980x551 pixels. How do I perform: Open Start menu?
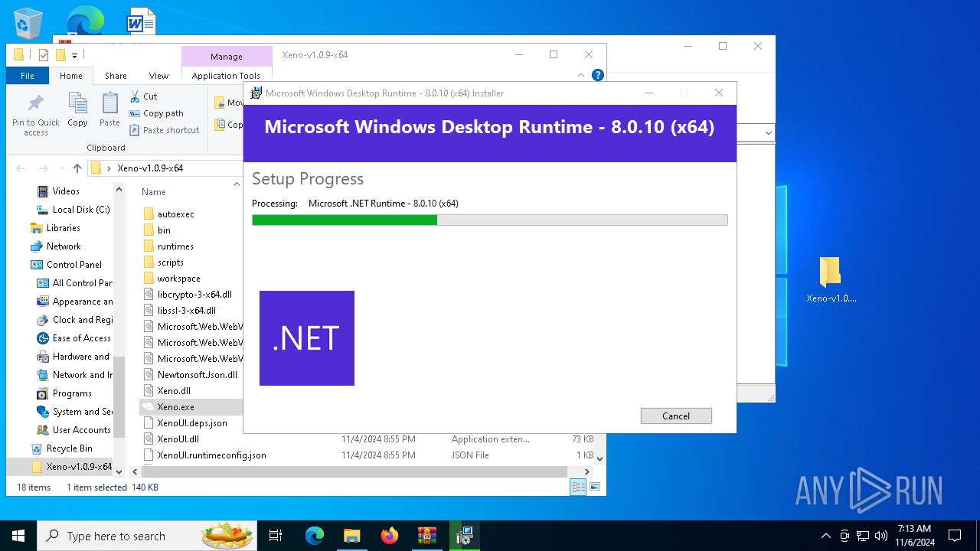pos(18,536)
